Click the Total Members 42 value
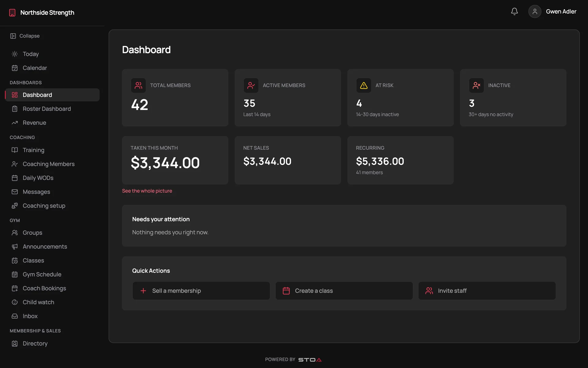588x368 pixels. [x=140, y=105]
